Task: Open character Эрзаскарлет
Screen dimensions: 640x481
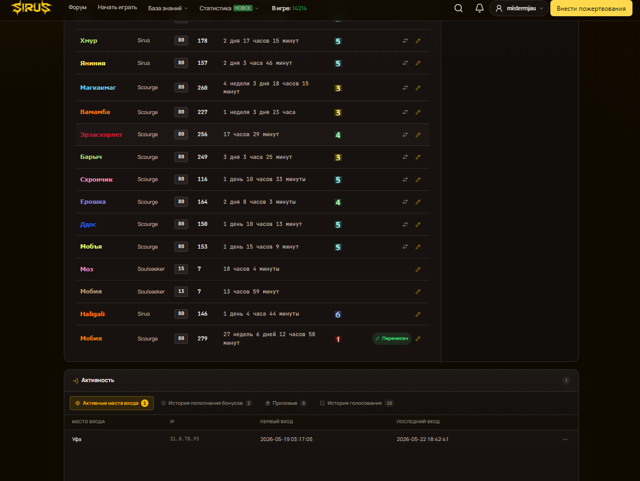Action: click(101, 134)
